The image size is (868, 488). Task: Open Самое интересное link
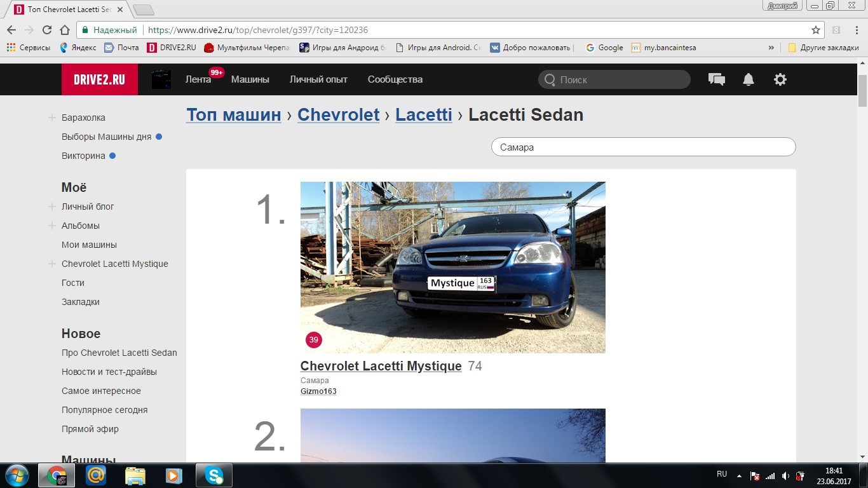(101, 391)
